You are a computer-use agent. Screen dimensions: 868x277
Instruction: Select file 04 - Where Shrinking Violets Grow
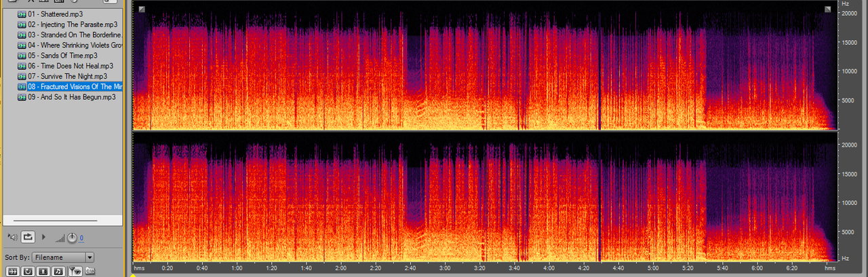pyautogui.click(x=75, y=45)
